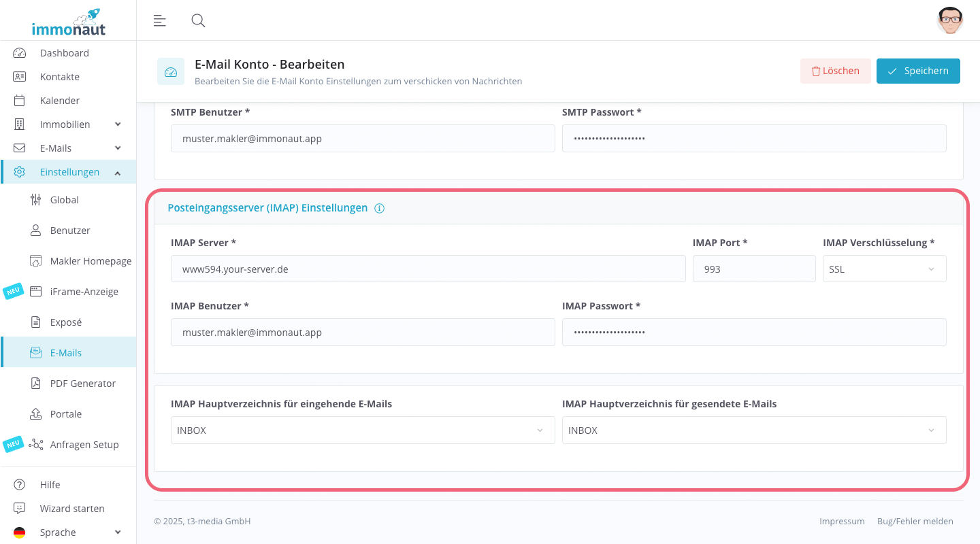
Task: Open incoming e-mails folder dropdown
Action: 362,430
